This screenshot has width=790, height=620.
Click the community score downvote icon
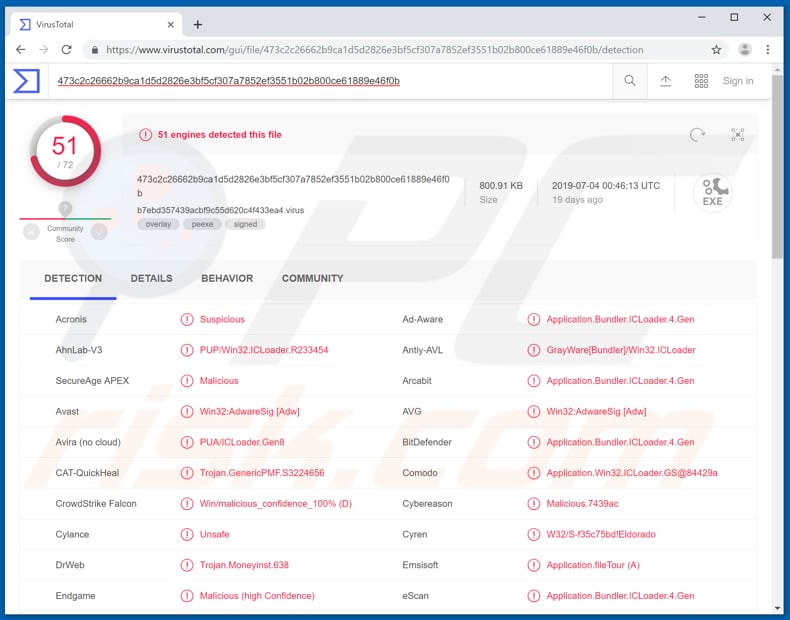pyautogui.click(x=31, y=232)
